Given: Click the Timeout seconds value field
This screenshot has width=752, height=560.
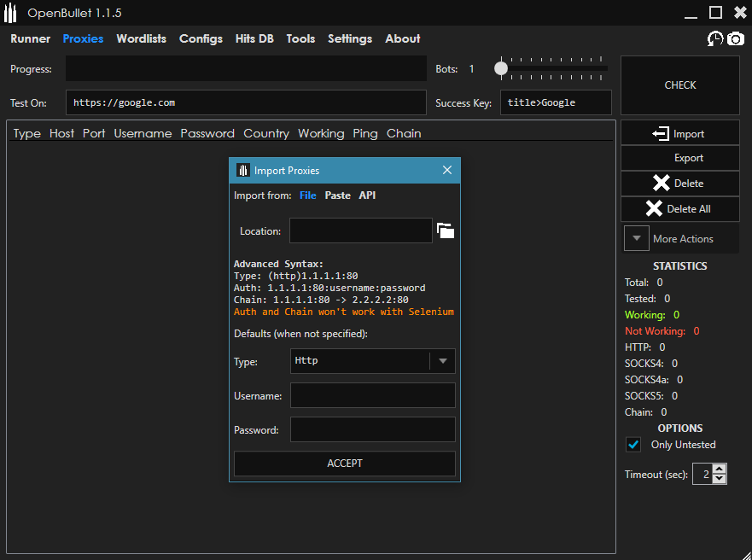Looking at the screenshot, I should 702,474.
